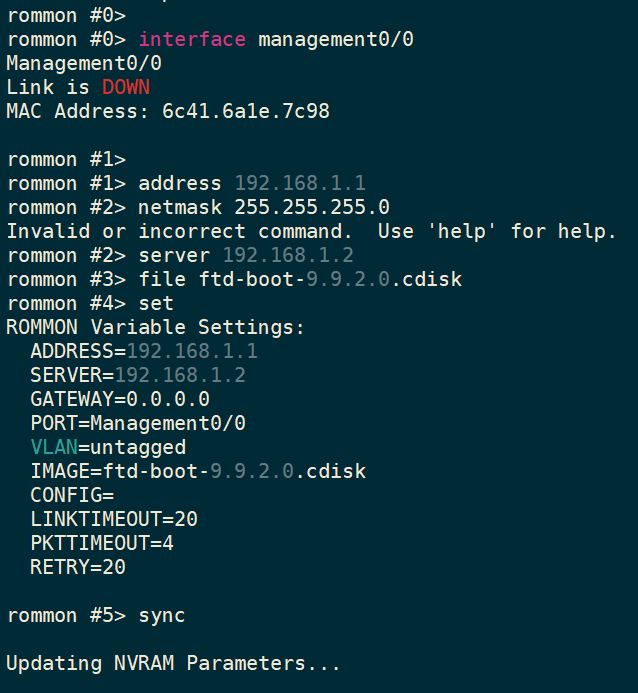The width and height of the screenshot is (638, 693).
Task: Click the teal VLAN variable name
Action: click(x=54, y=447)
